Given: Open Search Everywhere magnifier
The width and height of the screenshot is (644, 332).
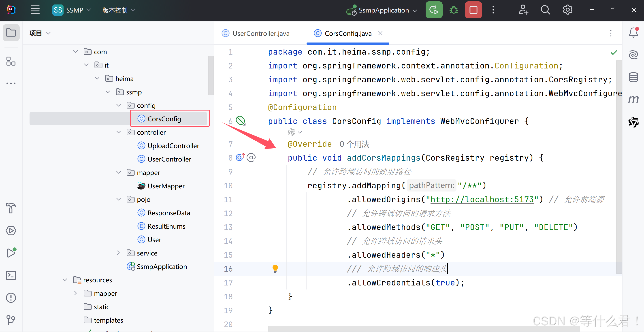Looking at the screenshot, I should click(x=545, y=10).
